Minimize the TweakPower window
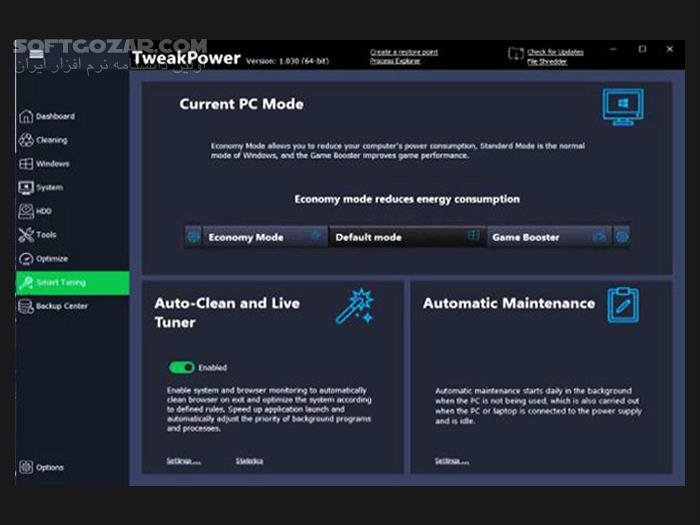 click(614, 49)
